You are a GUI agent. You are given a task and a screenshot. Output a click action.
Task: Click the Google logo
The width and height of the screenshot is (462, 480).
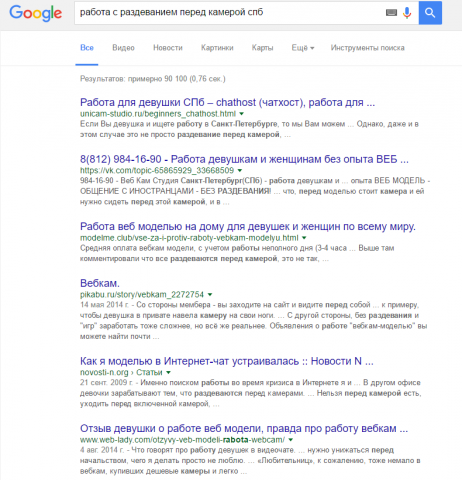click(x=36, y=13)
